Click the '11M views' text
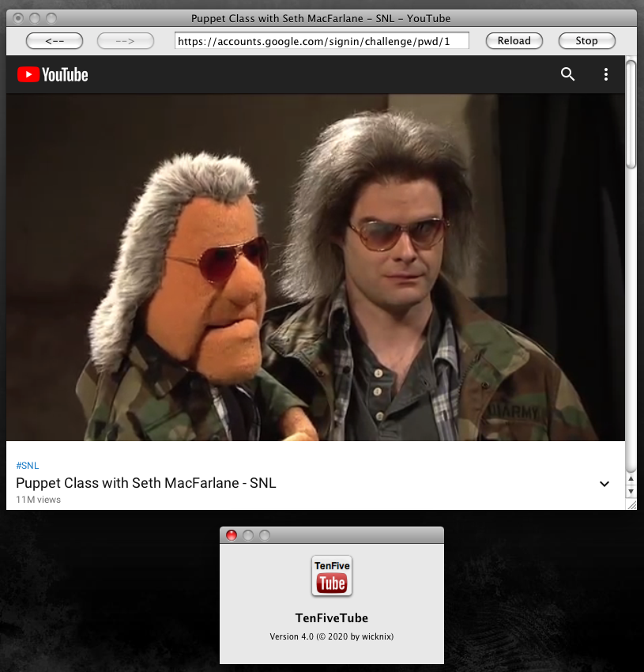 (38, 500)
